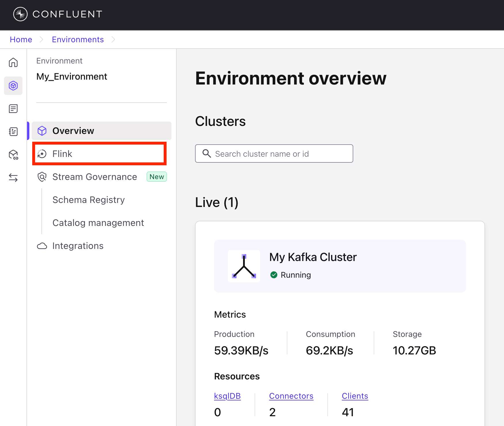Open Integrations in the sidebar
The image size is (504, 426).
point(78,246)
